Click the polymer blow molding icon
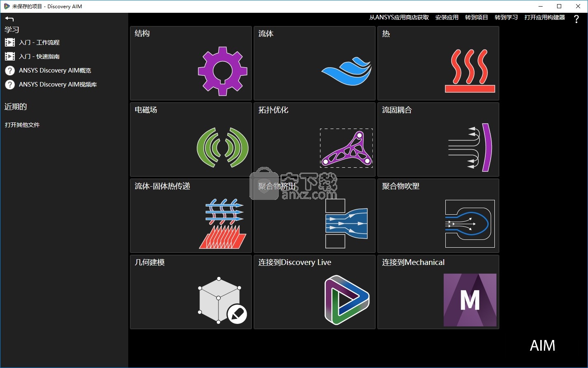Screen dimensions: 588x368 coord(470,223)
